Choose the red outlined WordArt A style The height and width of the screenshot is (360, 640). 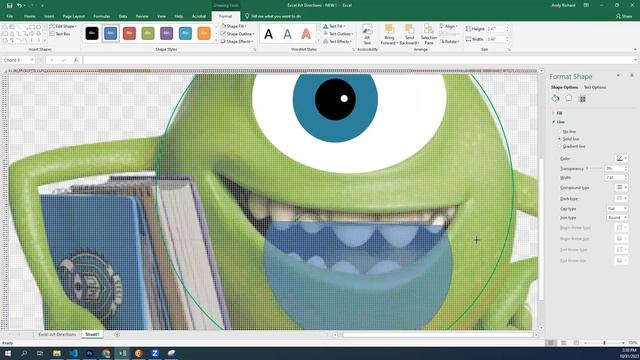[x=306, y=34]
